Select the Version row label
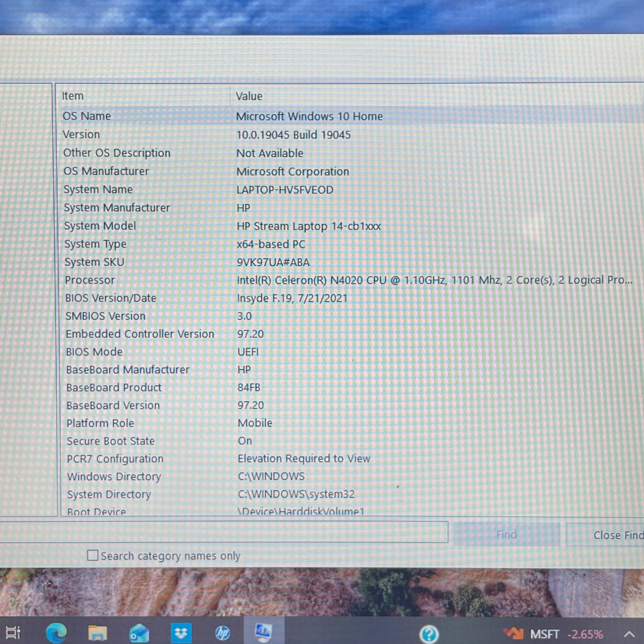 81,134
